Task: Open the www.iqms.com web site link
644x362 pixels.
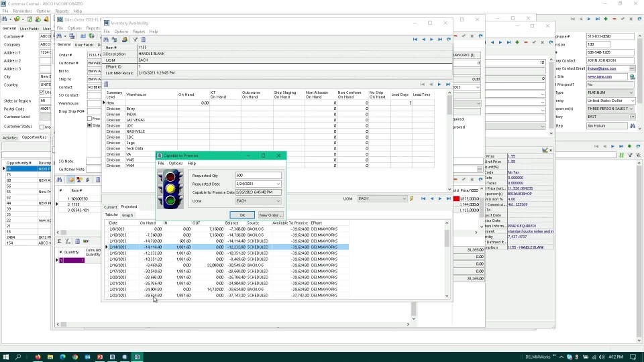Action: (x=600, y=76)
